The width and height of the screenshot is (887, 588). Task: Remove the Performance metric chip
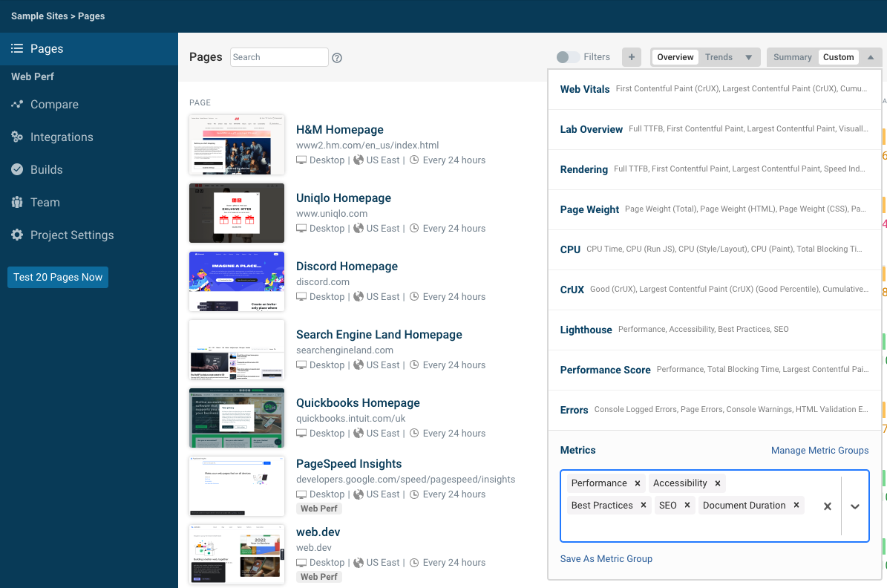pos(638,483)
